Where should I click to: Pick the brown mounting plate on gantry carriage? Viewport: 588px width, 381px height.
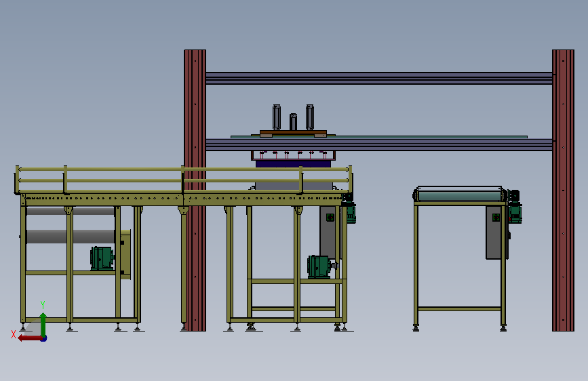(293, 134)
